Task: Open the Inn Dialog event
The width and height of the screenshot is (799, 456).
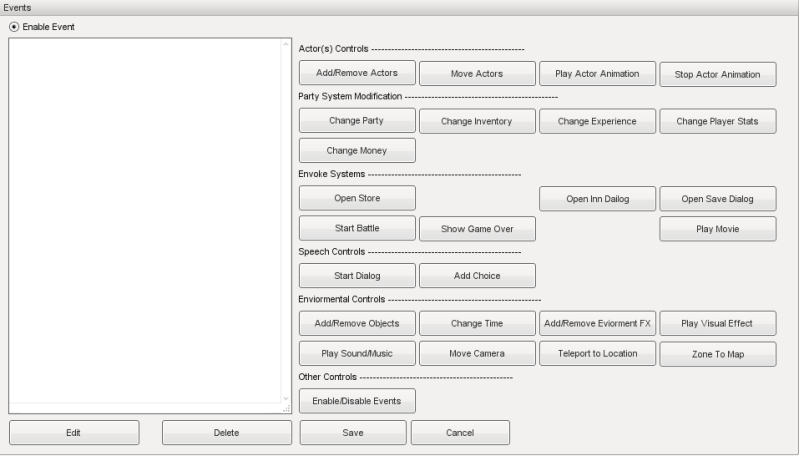Action: (597, 199)
